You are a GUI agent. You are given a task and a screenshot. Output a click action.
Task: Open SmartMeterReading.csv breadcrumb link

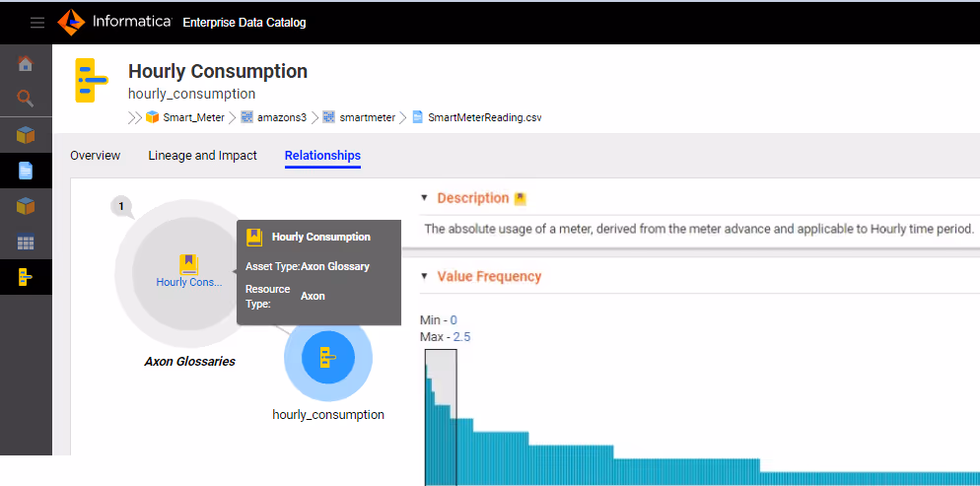click(484, 117)
